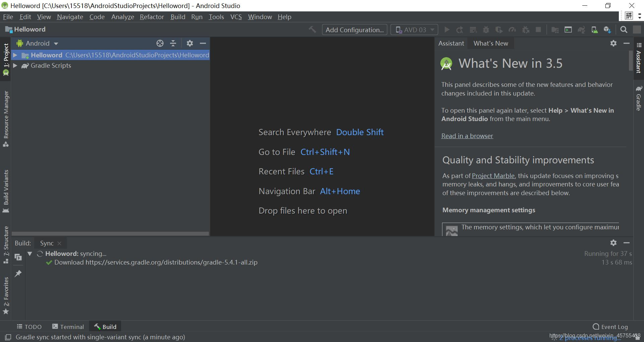Open the Build menu in menu bar

tap(178, 17)
